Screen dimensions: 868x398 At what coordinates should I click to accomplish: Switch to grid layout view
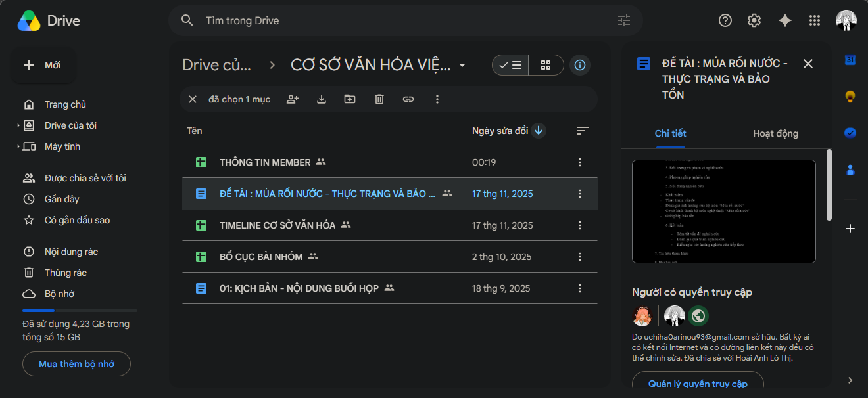546,65
